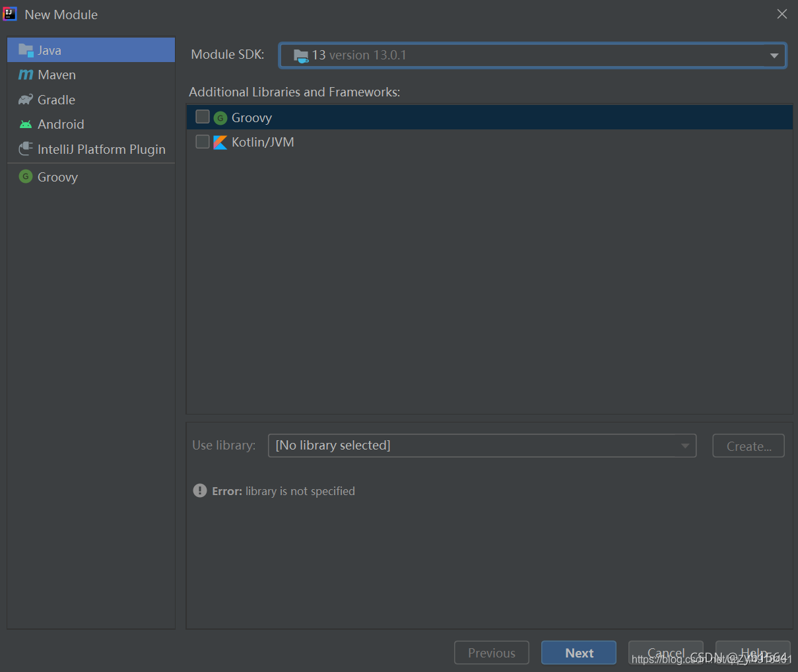Click the Kotlin/JVM label in frameworks list
The width and height of the screenshot is (798, 672).
(263, 142)
